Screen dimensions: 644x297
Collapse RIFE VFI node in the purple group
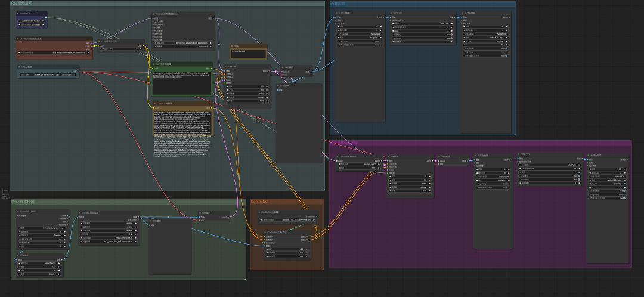click(518, 154)
